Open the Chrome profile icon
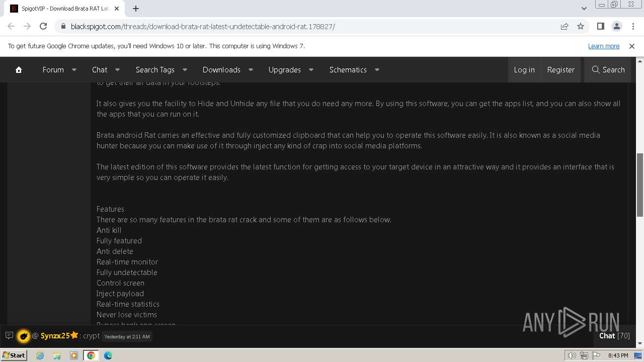This screenshot has height=362, width=644. click(x=617, y=26)
